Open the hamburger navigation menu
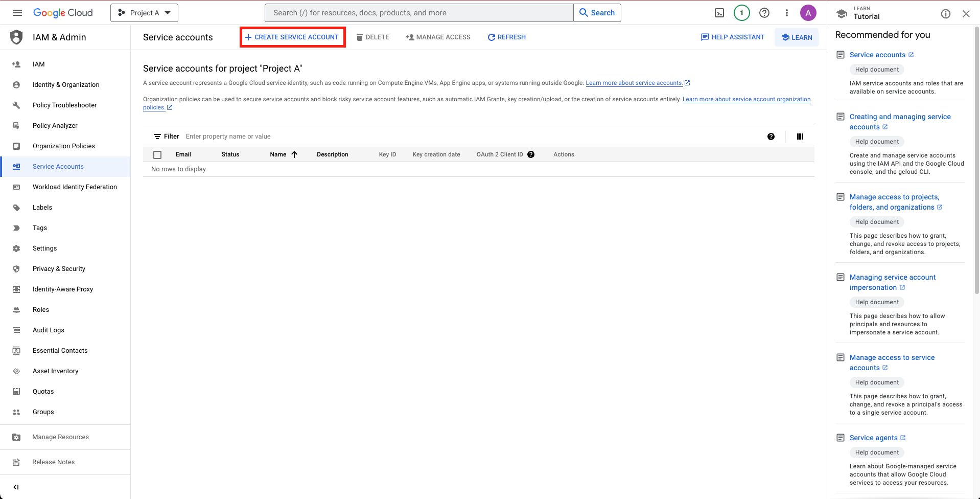This screenshot has height=499, width=980. coord(17,13)
